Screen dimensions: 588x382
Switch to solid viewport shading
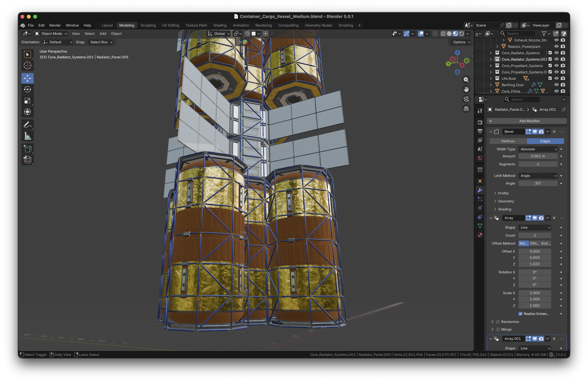(449, 34)
